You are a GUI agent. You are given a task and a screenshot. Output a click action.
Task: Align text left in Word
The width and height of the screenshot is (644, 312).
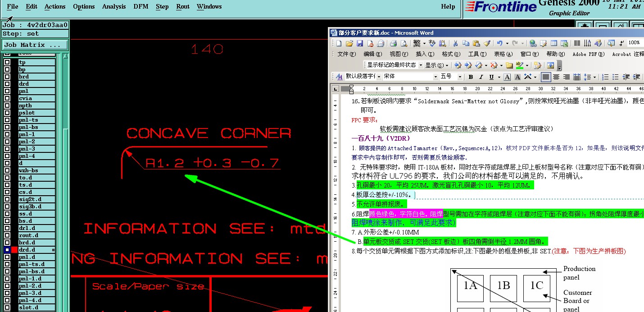coord(546,77)
